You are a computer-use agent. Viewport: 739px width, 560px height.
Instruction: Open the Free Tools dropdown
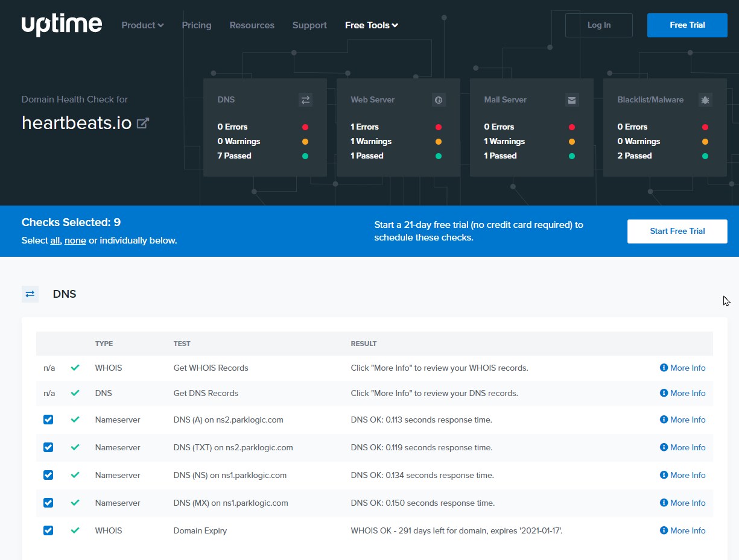(x=371, y=25)
